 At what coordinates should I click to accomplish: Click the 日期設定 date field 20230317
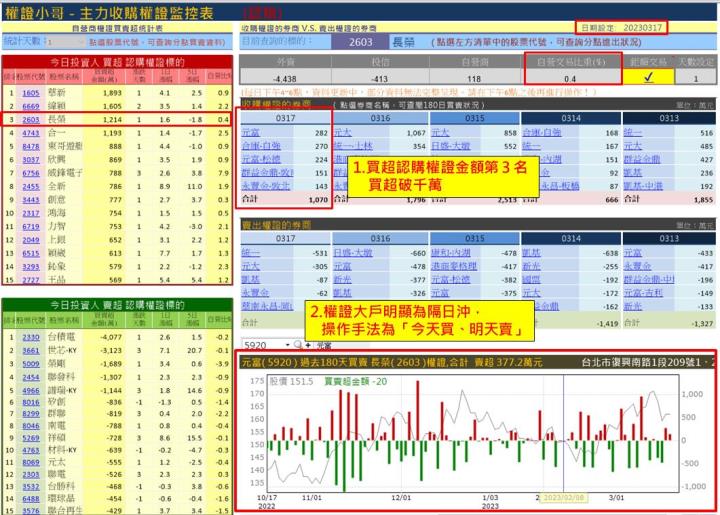642,28
